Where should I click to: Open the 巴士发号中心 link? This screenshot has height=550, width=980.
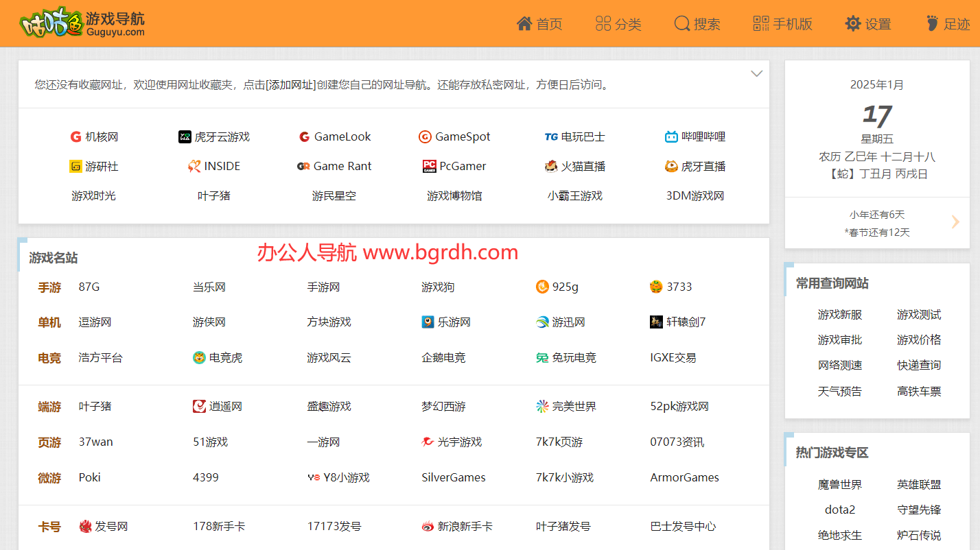point(683,526)
